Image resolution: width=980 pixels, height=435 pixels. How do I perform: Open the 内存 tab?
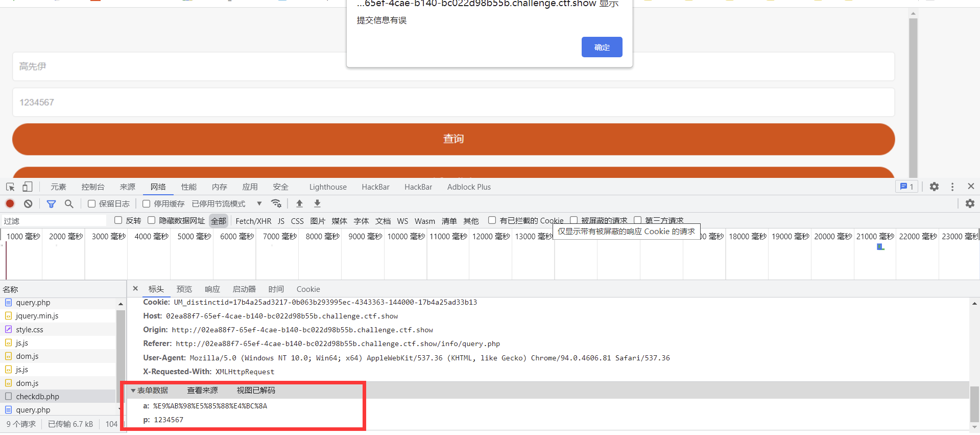click(x=220, y=187)
